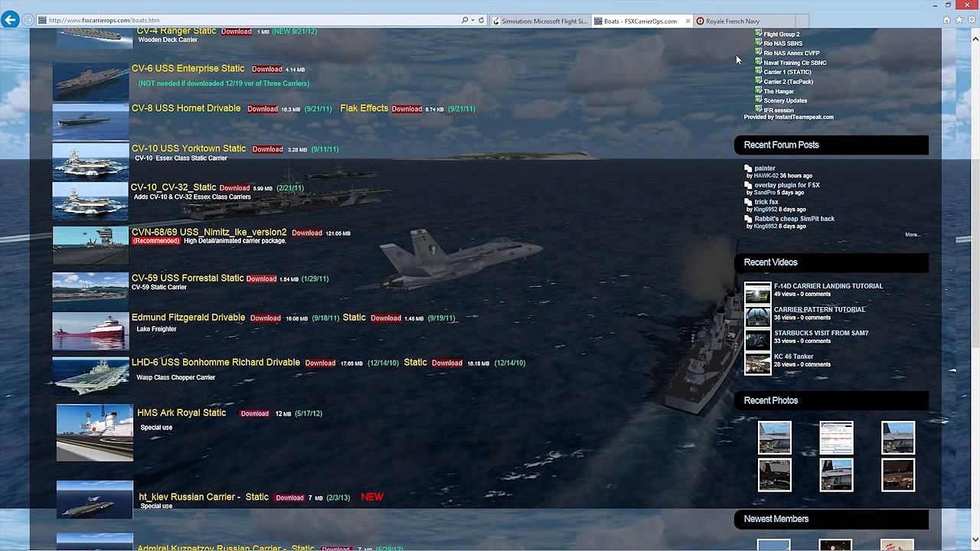The height and width of the screenshot is (551, 980).
Task: Click the HMS Ark Royal thumbnail image
Action: point(94,433)
